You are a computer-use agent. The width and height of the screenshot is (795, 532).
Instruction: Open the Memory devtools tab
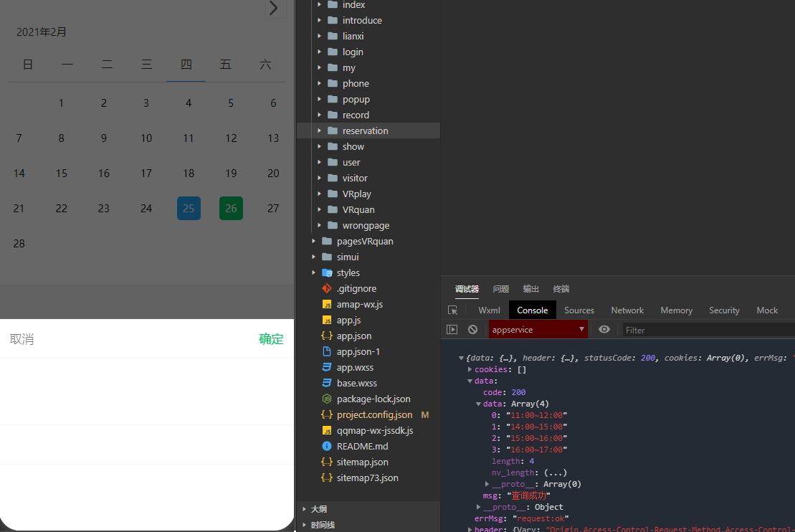[x=676, y=310]
